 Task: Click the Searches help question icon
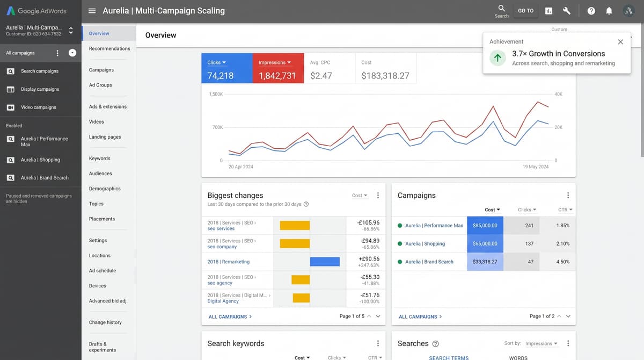(435, 344)
